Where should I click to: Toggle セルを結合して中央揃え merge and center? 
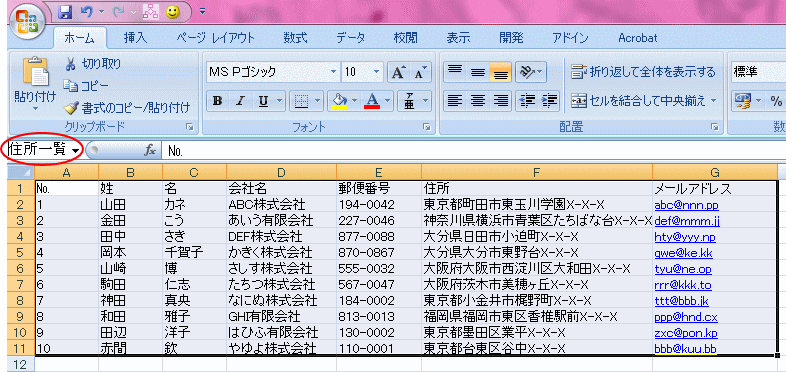pyautogui.click(x=639, y=101)
